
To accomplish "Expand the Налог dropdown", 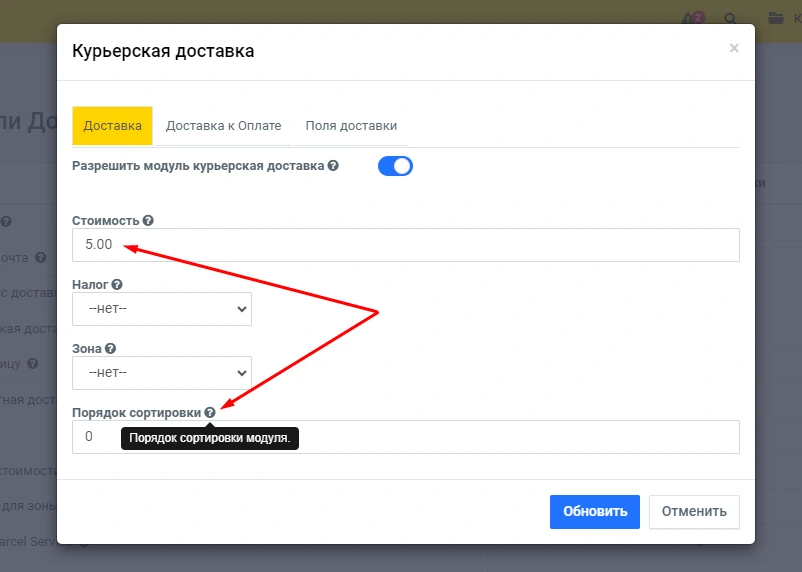I will pos(162,309).
